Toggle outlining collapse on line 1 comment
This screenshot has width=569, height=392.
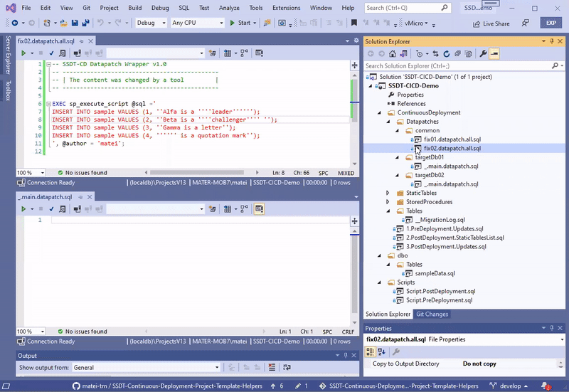point(48,64)
